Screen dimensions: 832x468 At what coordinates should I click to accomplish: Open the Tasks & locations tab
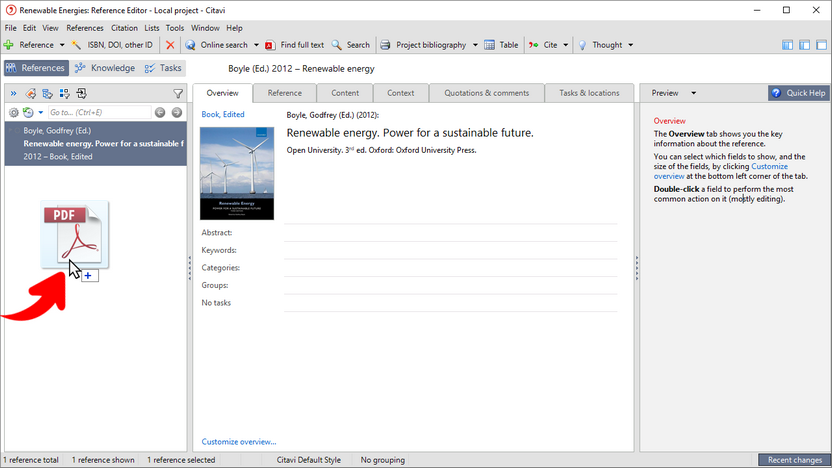point(590,93)
